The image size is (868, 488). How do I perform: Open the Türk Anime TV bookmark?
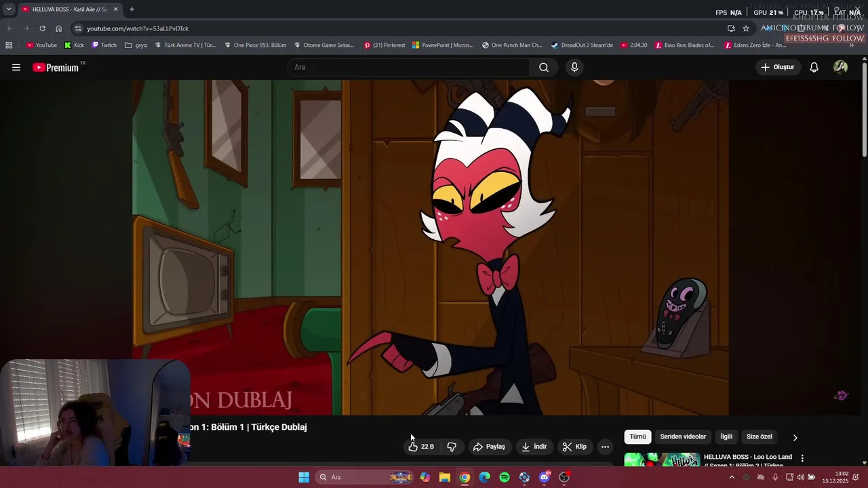tap(185, 45)
